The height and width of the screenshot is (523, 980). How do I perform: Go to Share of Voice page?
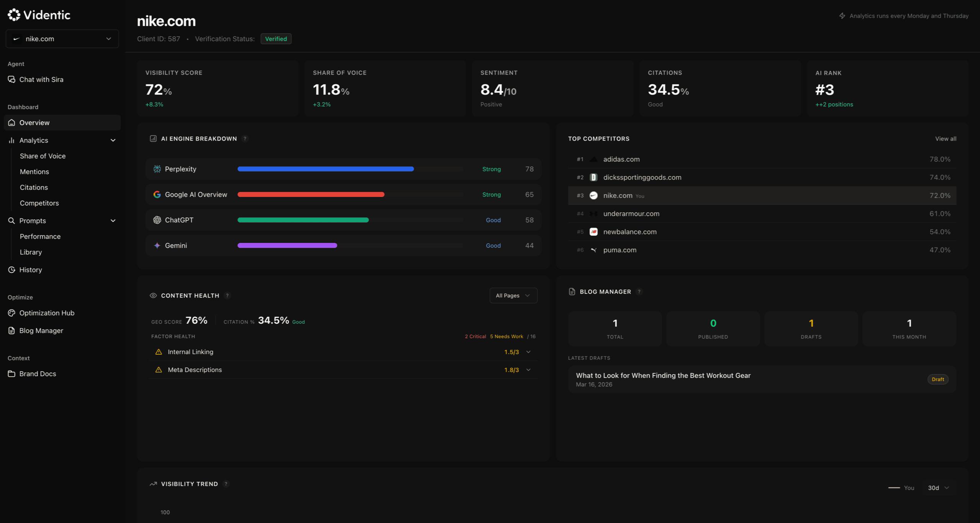tap(43, 156)
